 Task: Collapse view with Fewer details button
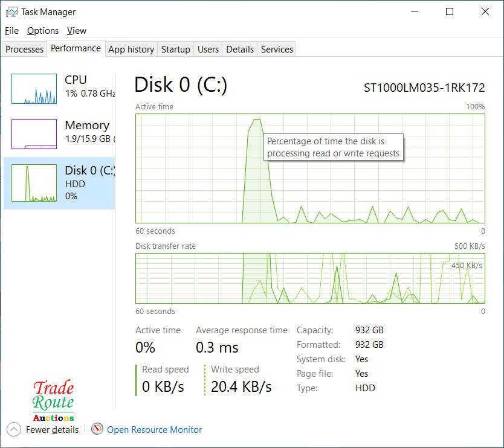tap(52, 430)
